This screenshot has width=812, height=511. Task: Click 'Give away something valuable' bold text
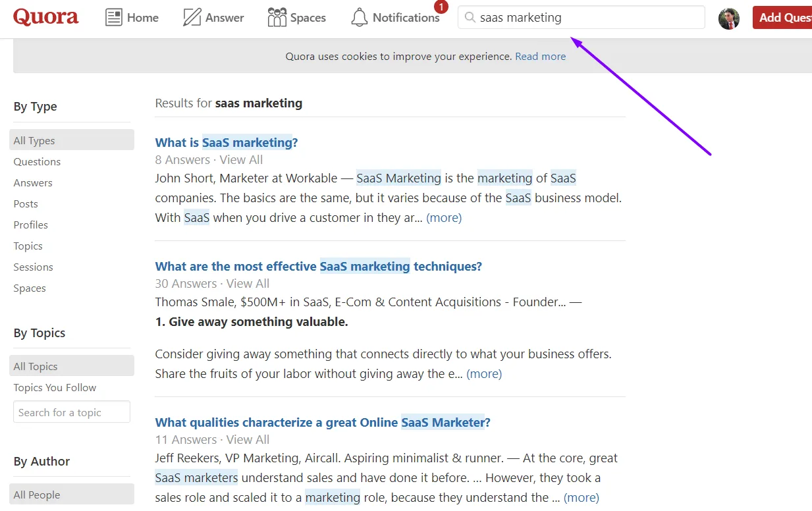point(252,321)
